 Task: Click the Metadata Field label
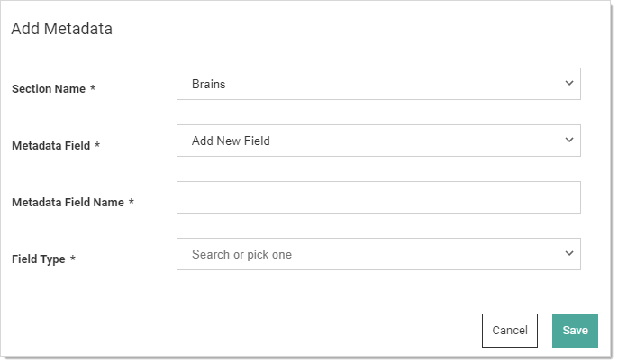pyautogui.click(x=50, y=146)
